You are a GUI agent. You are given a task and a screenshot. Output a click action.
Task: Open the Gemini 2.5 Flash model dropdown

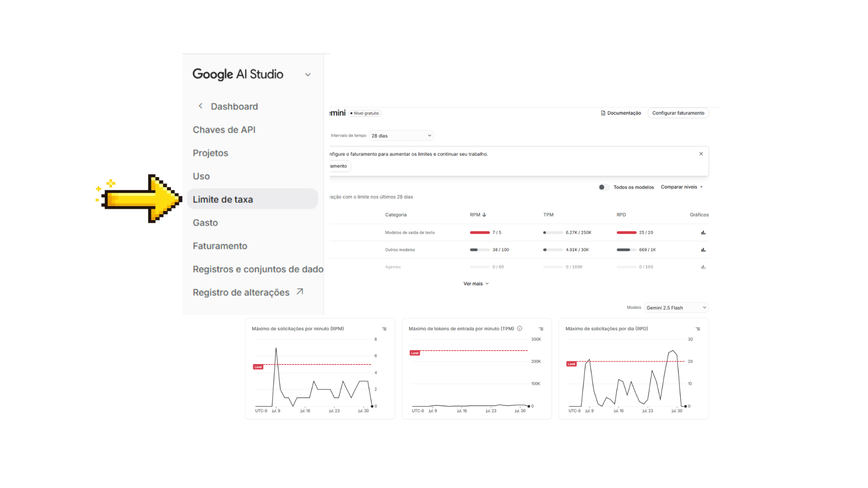pyautogui.click(x=676, y=308)
